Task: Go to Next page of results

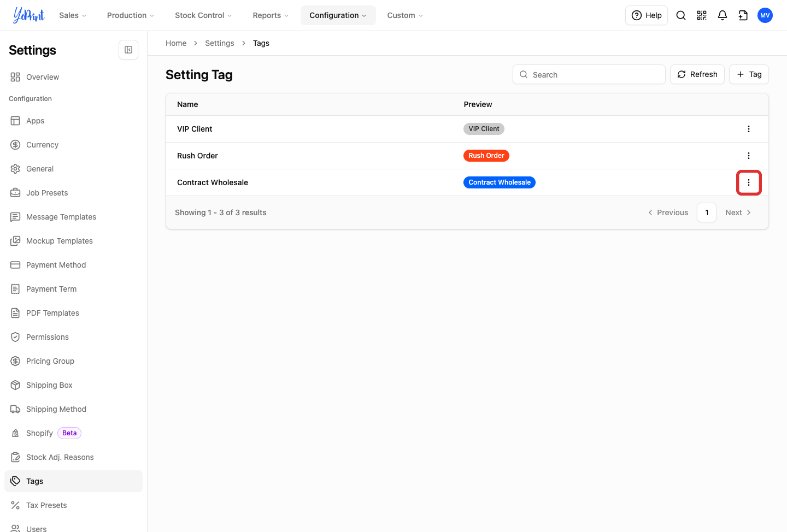Action: pyautogui.click(x=738, y=212)
